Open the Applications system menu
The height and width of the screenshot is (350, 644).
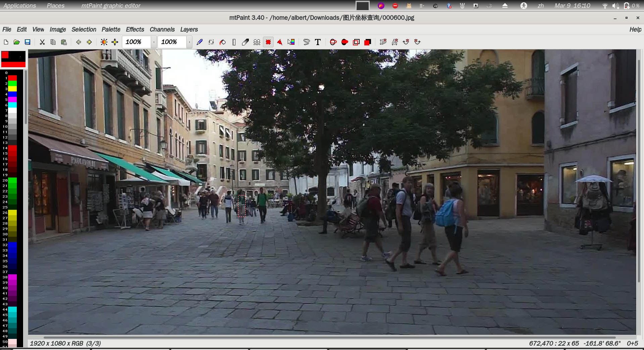19,6
